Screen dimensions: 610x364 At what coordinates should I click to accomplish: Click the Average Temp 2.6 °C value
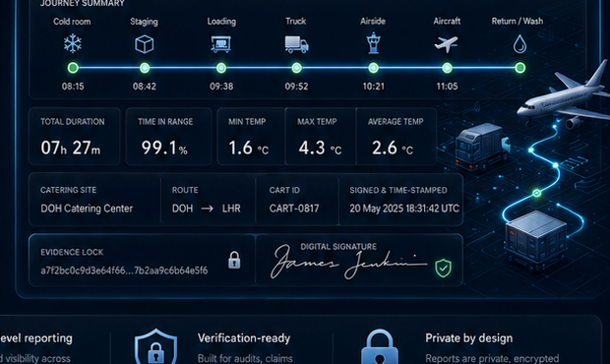point(393,148)
